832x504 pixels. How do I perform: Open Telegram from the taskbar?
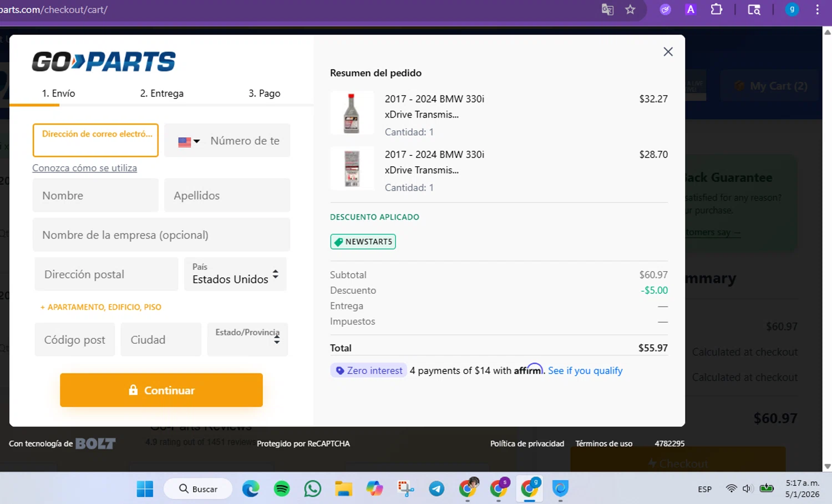(x=437, y=489)
